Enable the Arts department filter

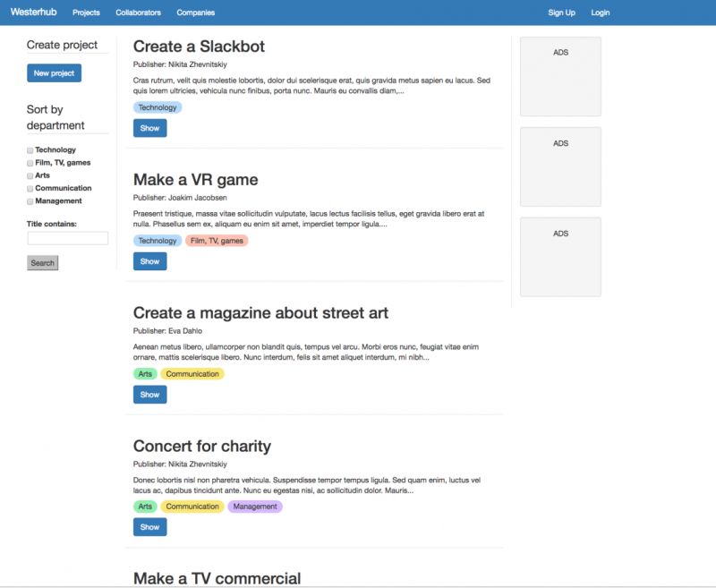pyautogui.click(x=29, y=175)
